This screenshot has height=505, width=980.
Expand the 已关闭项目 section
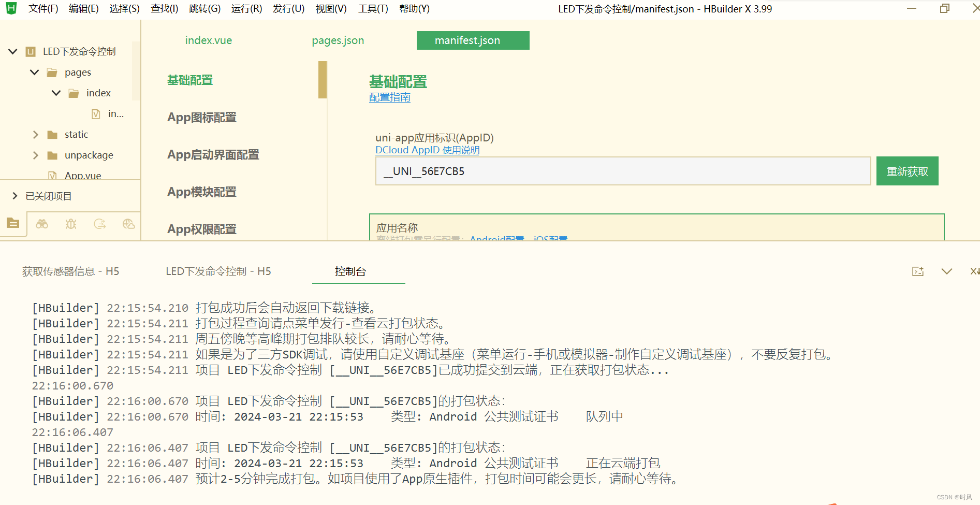(x=14, y=196)
